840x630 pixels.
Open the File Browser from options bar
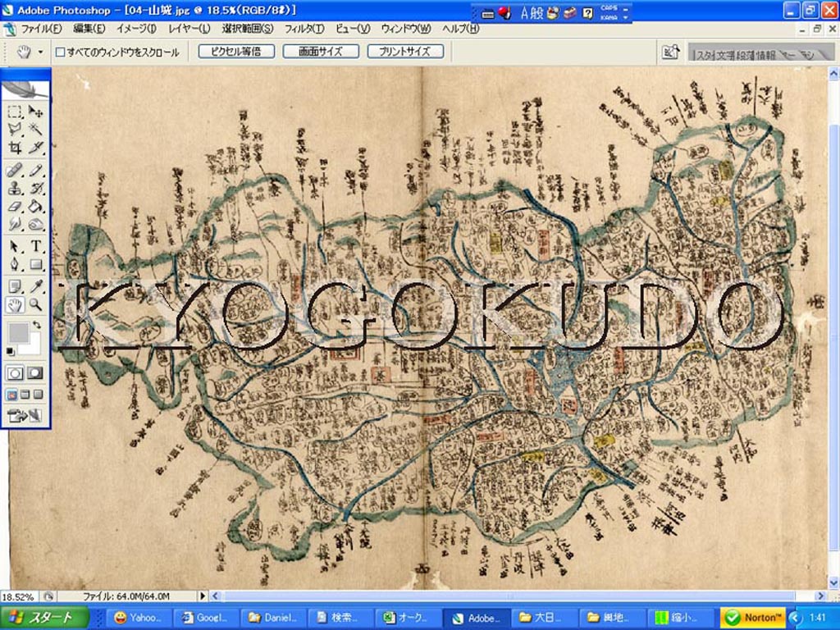670,52
